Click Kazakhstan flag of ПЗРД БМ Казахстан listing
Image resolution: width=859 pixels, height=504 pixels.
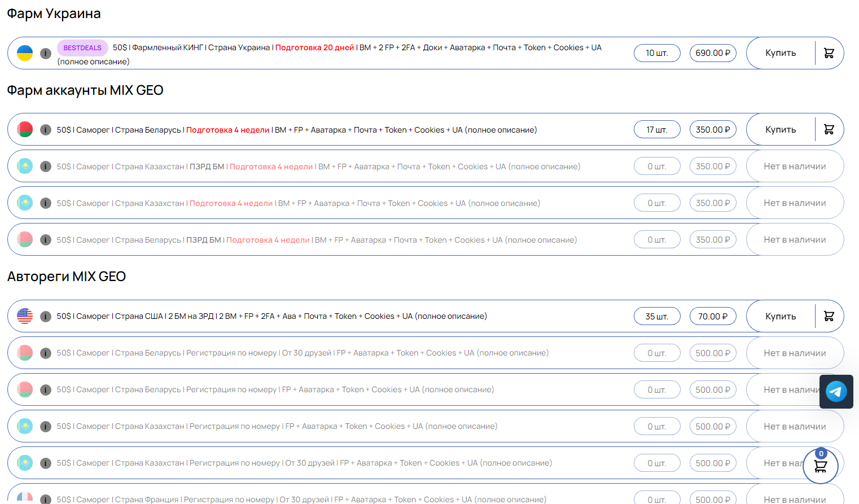tap(25, 166)
